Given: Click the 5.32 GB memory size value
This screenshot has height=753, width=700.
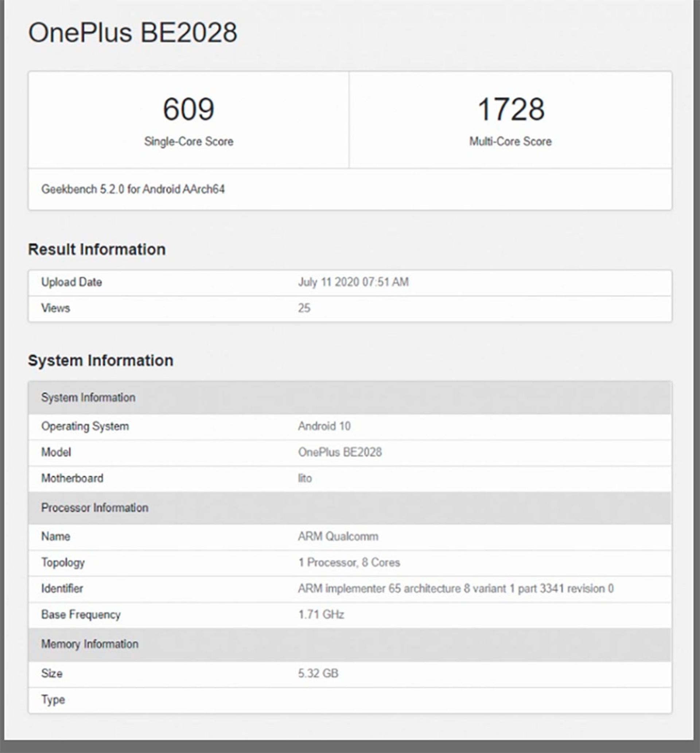Looking at the screenshot, I should pos(318,674).
